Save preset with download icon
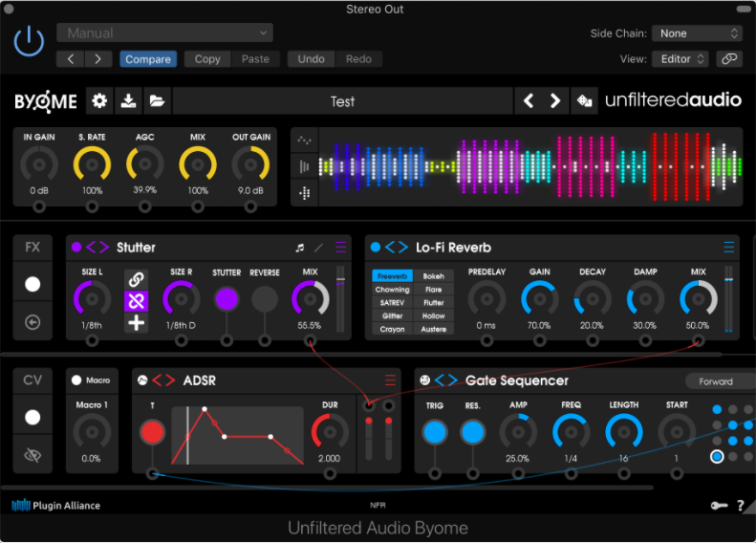Screen dimensions: 756x543 click(128, 100)
